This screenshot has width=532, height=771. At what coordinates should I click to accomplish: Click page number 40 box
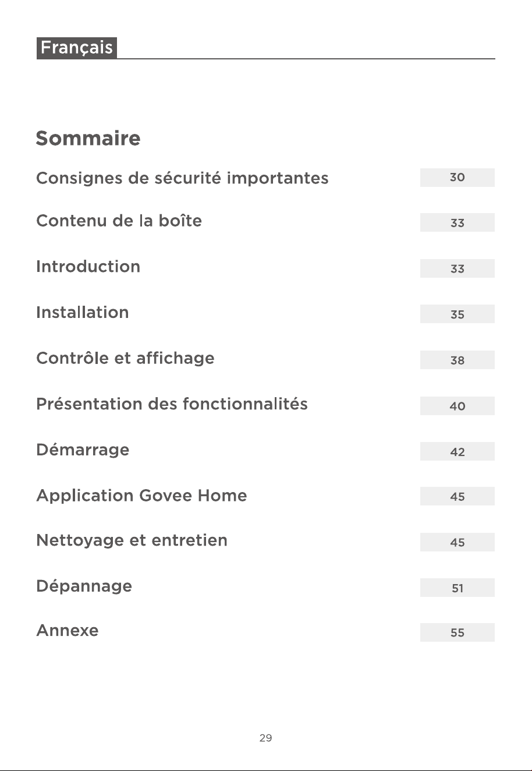pyautogui.click(x=457, y=406)
